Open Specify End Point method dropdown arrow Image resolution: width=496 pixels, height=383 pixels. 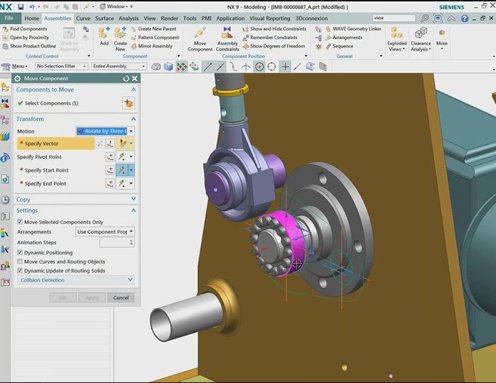click(131, 183)
